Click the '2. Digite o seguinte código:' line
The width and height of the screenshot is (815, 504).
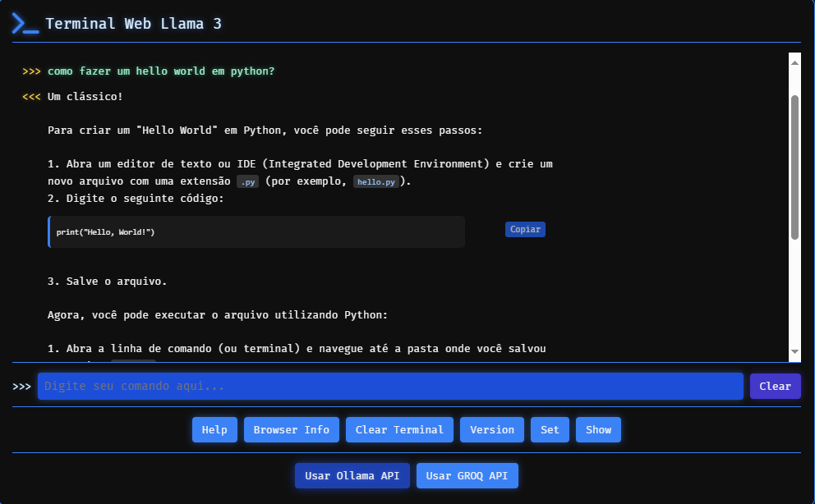[x=136, y=199]
